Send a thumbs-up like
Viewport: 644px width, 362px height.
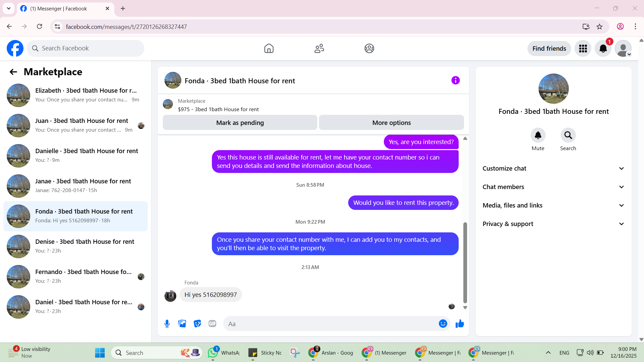[460, 324]
